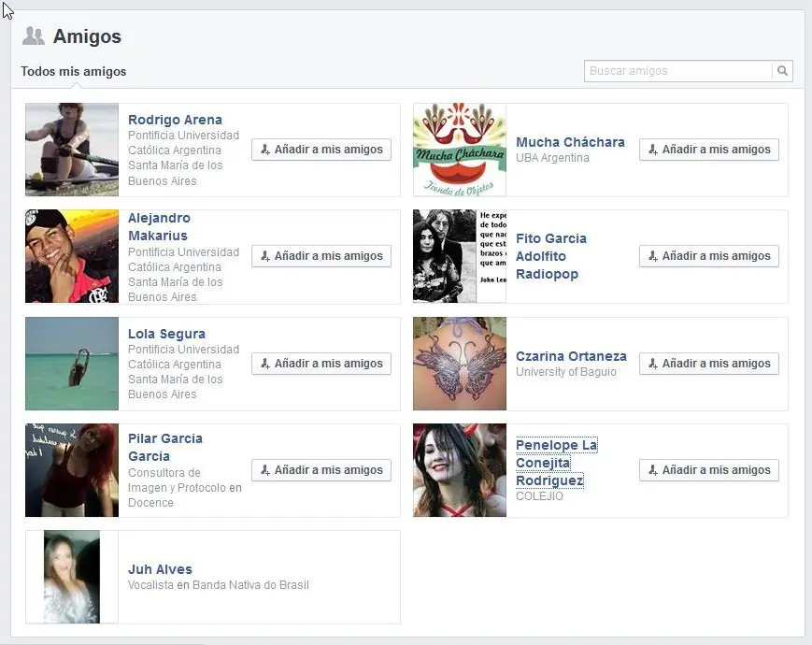Click University of Baguio text
This screenshot has height=645, width=812.
[566, 372]
